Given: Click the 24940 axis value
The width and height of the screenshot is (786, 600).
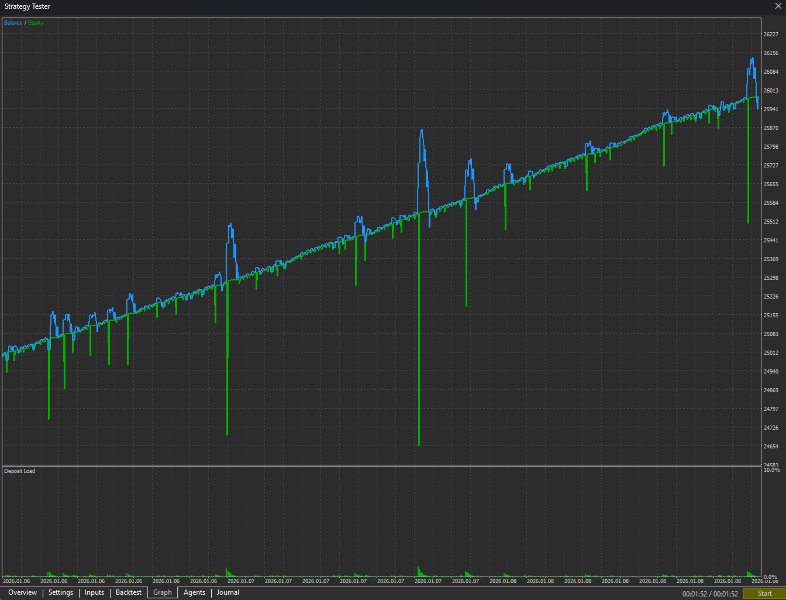Looking at the screenshot, I should [771, 371].
